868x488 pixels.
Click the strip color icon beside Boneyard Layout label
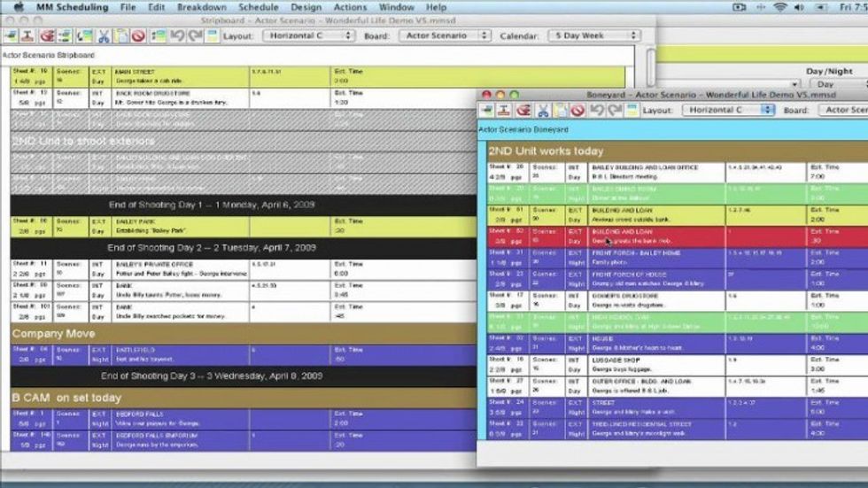click(x=632, y=110)
